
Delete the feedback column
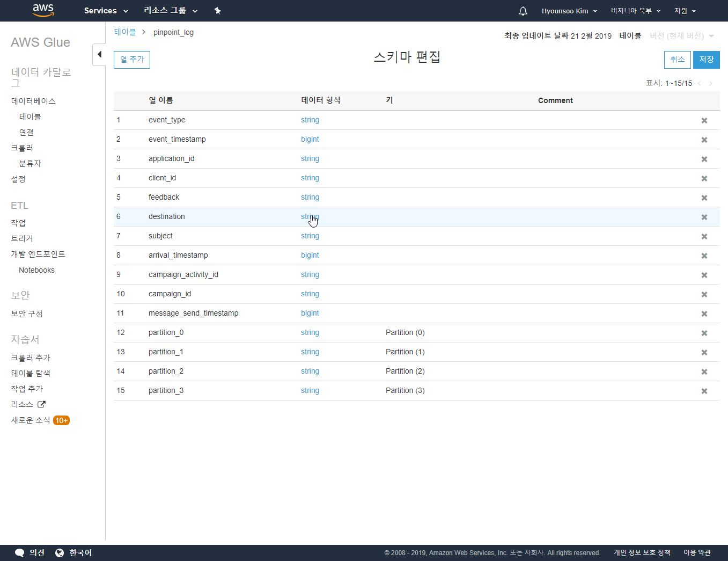[x=704, y=198]
